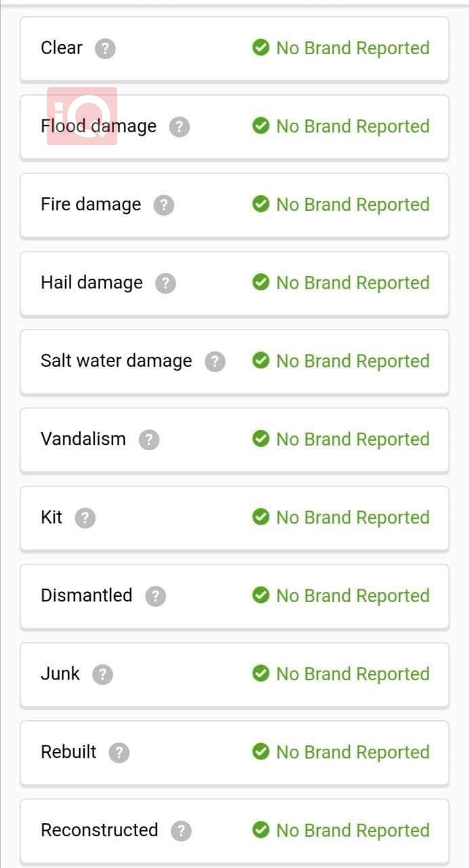Show the Dismantled help icon info
This screenshot has width=469, height=868.
[155, 596]
